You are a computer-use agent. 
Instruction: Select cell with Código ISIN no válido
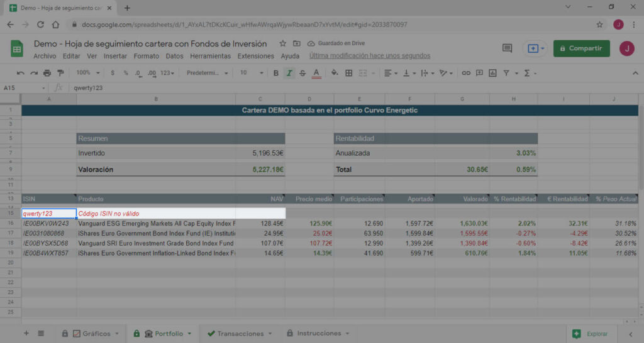[156, 214]
